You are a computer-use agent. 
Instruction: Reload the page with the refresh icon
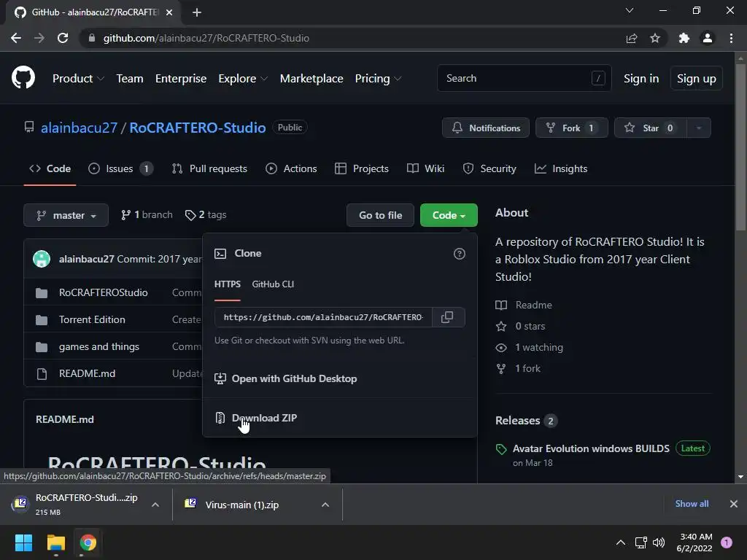click(x=63, y=38)
